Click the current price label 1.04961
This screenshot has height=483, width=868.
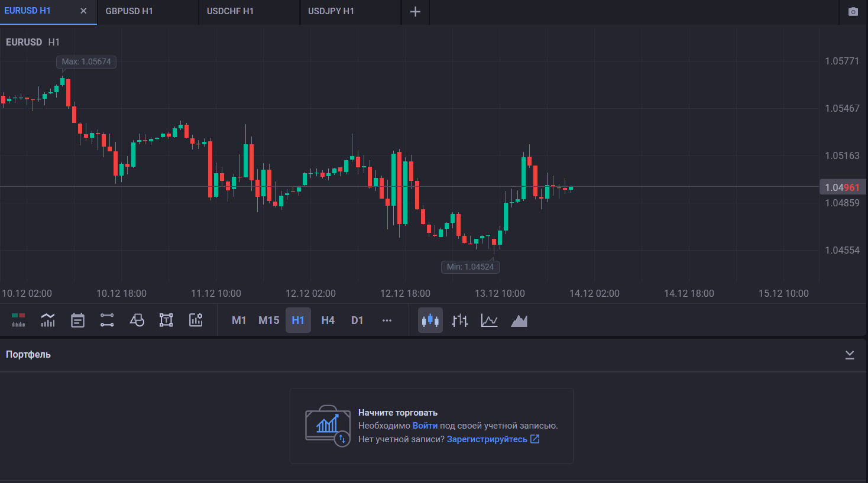(843, 187)
